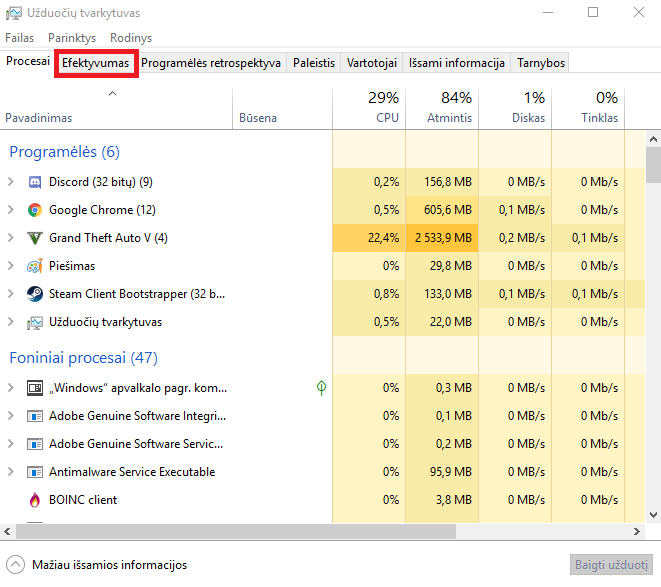The image size is (661, 587).
Task: Sort by the Būsena column header
Action: point(282,108)
